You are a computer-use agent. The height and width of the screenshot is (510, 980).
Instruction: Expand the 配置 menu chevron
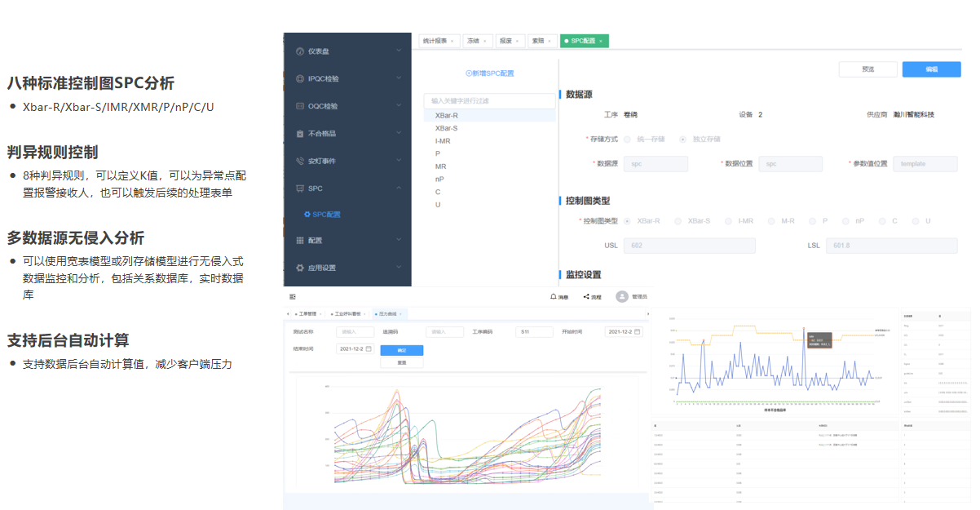pos(399,240)
